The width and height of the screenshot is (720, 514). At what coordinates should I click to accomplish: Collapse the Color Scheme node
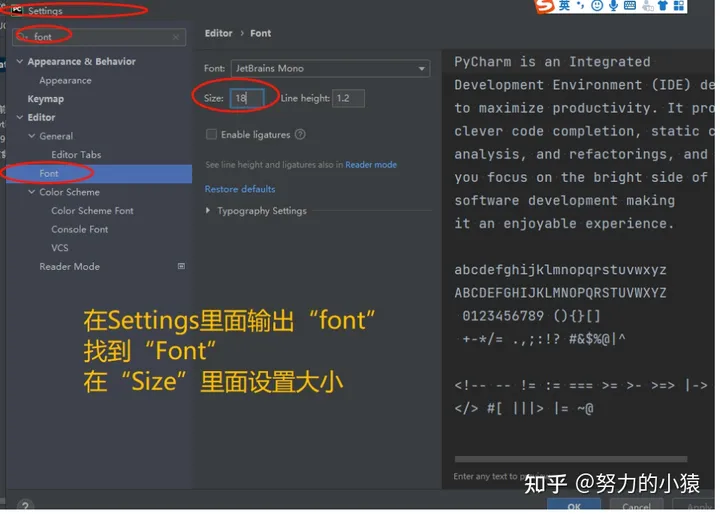pos(32,192)
